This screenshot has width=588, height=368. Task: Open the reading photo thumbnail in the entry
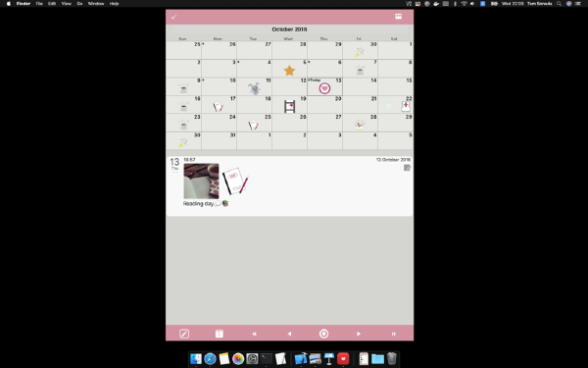coord(201,181)
